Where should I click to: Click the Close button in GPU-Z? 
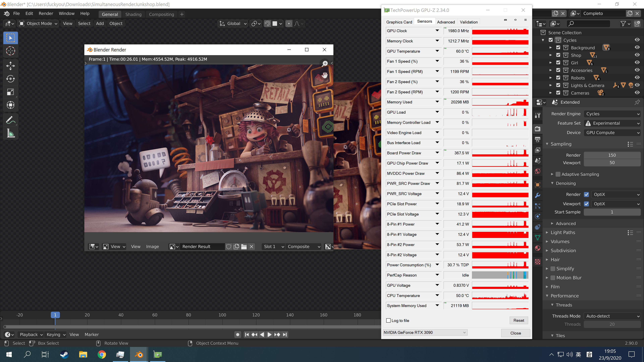point(516,333)
